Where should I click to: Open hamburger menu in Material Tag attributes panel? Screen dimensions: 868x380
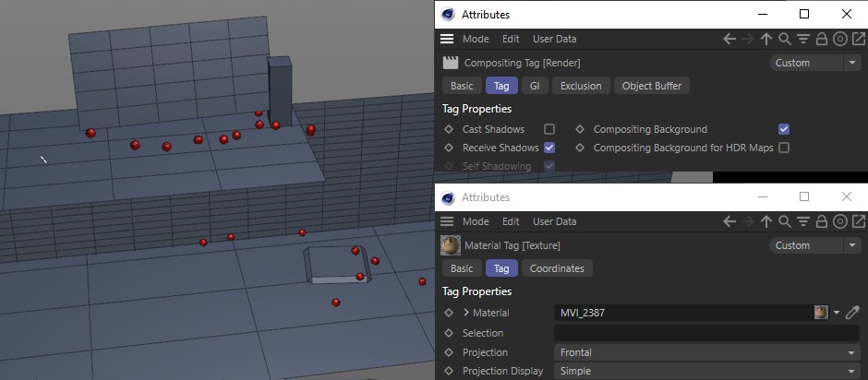447,221
